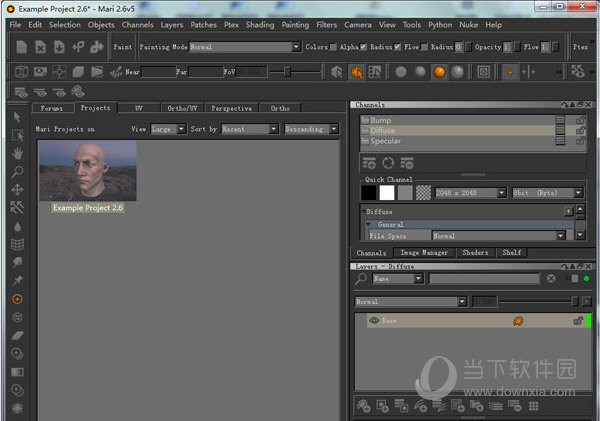Click the white quick channel color swatch
The width and height of the screenshot is (600, 421).
387,192
